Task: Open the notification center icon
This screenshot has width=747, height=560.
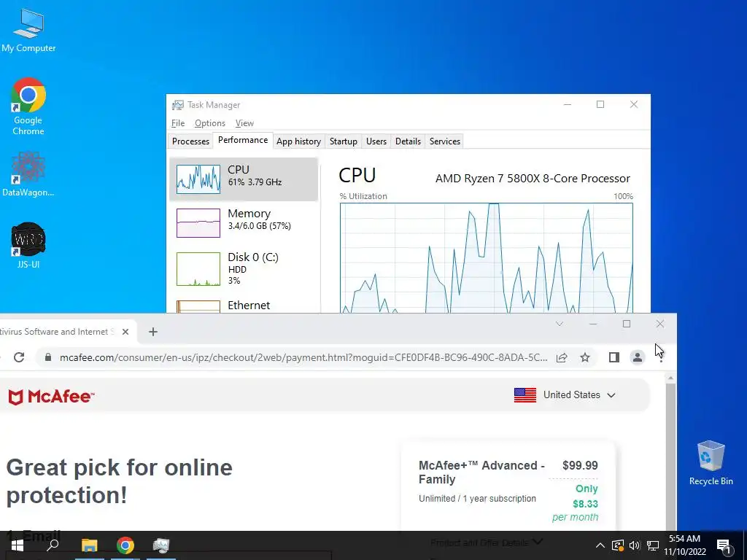Action: (x=724, y=545)
